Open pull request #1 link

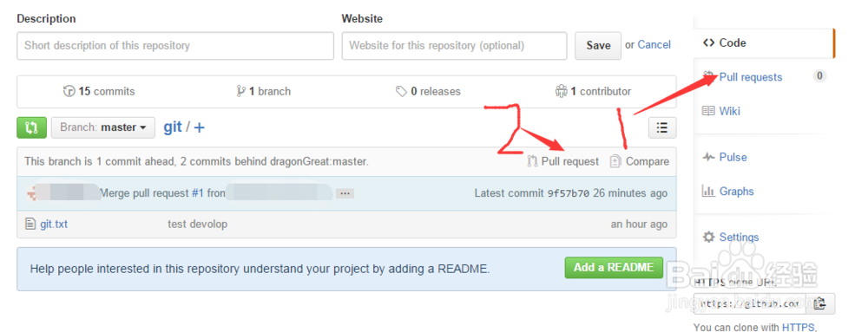pyautogui.click(x=198, y=193)
